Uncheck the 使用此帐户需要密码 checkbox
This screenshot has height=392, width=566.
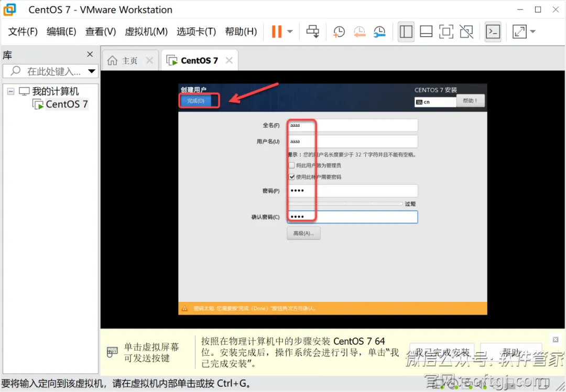click(x=292, y=177)
